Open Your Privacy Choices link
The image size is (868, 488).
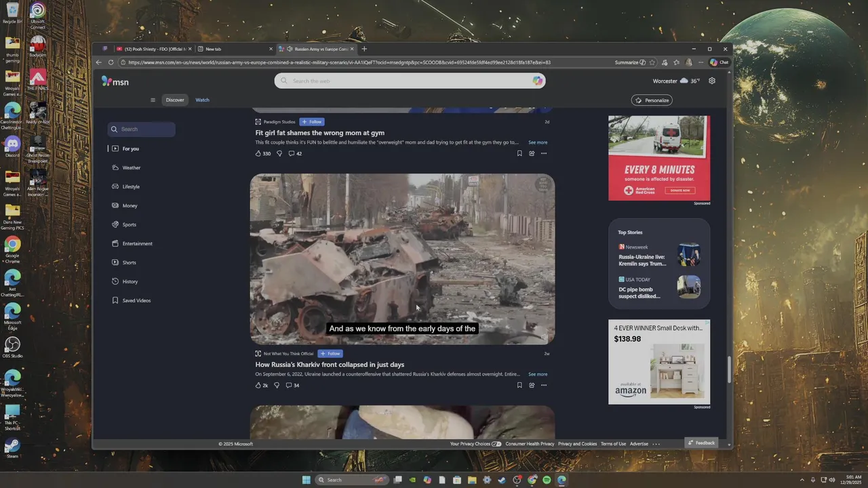point(475,444)
